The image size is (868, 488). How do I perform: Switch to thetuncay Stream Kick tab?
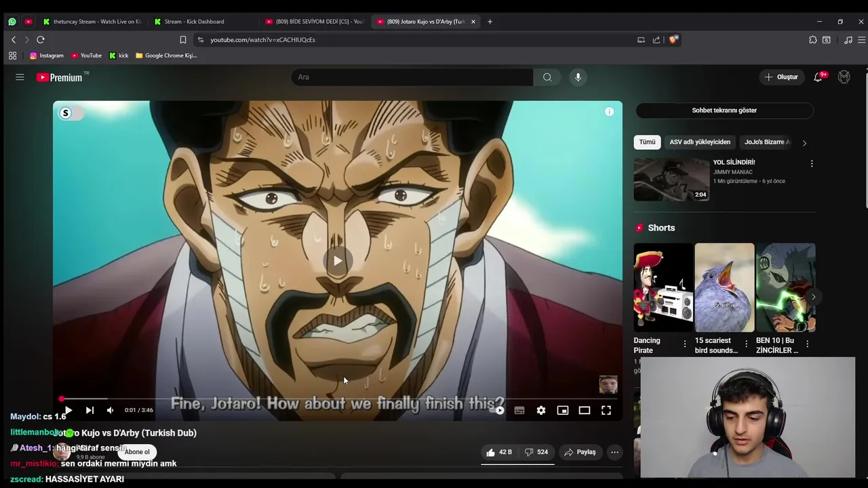[x=92, y=22]
